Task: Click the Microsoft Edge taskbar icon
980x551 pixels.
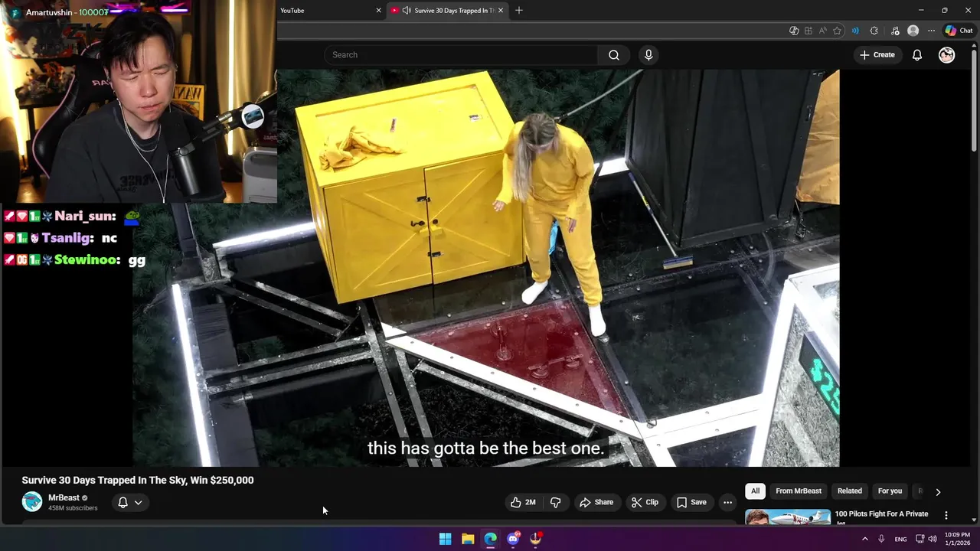Action: coord(491,539)
